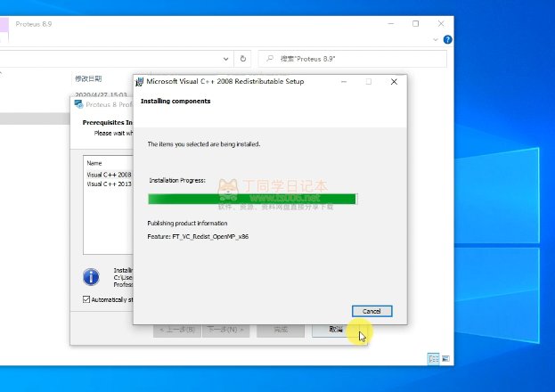Click the search box for Proteus 8.9
Image resolution: width=555 pixels, height=392 pixels.
pos(352,59)
